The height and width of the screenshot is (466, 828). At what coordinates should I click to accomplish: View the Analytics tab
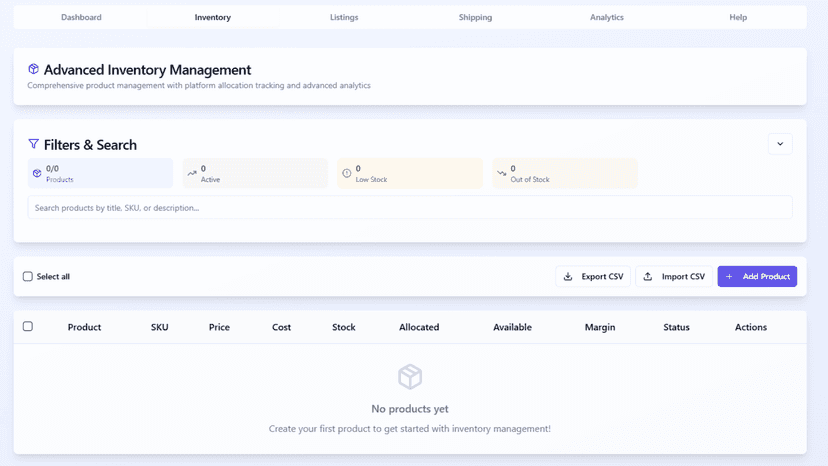pos(607,17)
